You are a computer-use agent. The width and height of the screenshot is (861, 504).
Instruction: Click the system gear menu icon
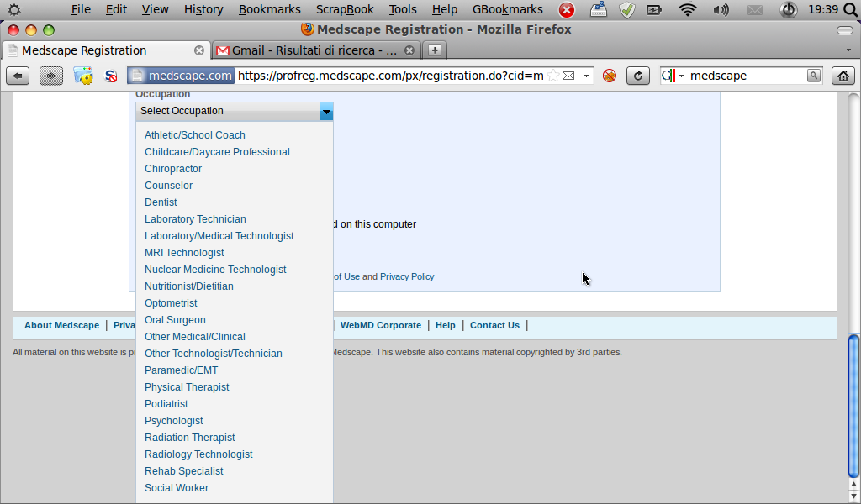pyautogui.click(x=14, y=9)
